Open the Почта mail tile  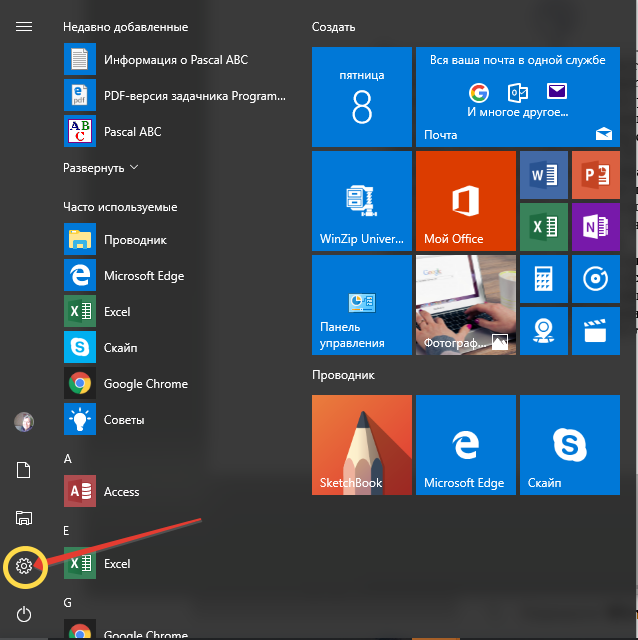click(x=518, y=97)
